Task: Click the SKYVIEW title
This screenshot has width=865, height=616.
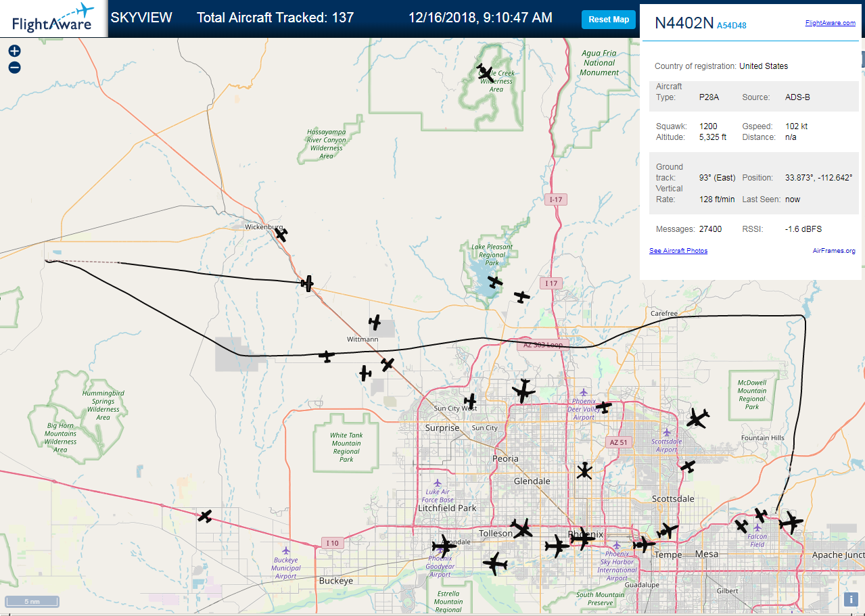Action: tap(141, 18)
